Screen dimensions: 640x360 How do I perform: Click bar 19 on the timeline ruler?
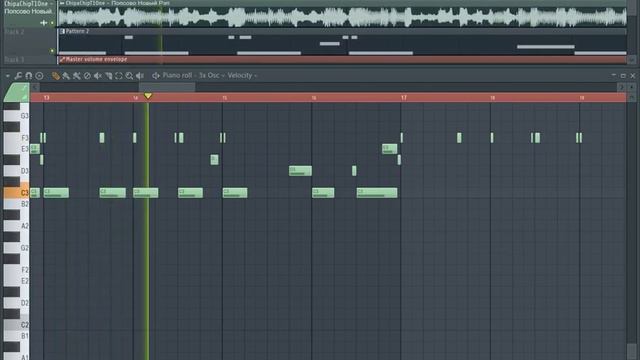tap(582, 98)
